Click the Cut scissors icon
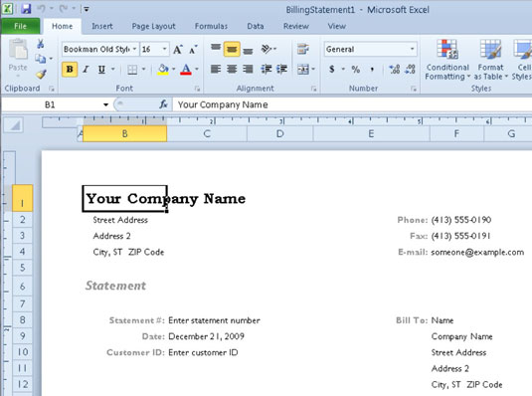The image size is (532, 396). click(x=41, y=44)
